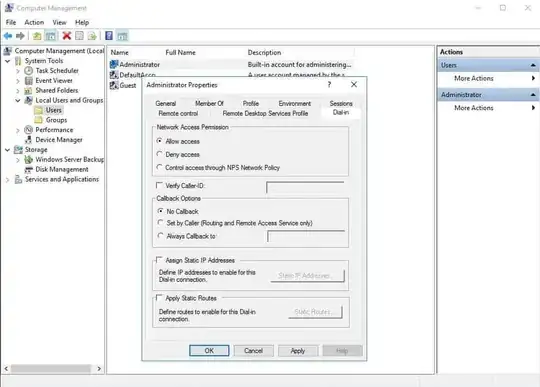Expand Event Viewer tree node
This screenshot has width=540, height=387.
pos(18,81)
